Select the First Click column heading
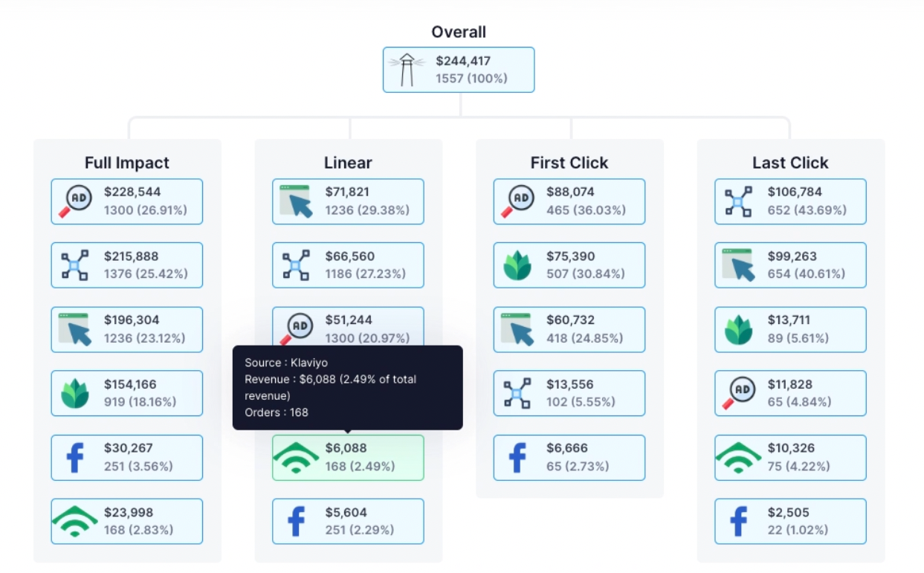924x573 pixels. (569, 163)
